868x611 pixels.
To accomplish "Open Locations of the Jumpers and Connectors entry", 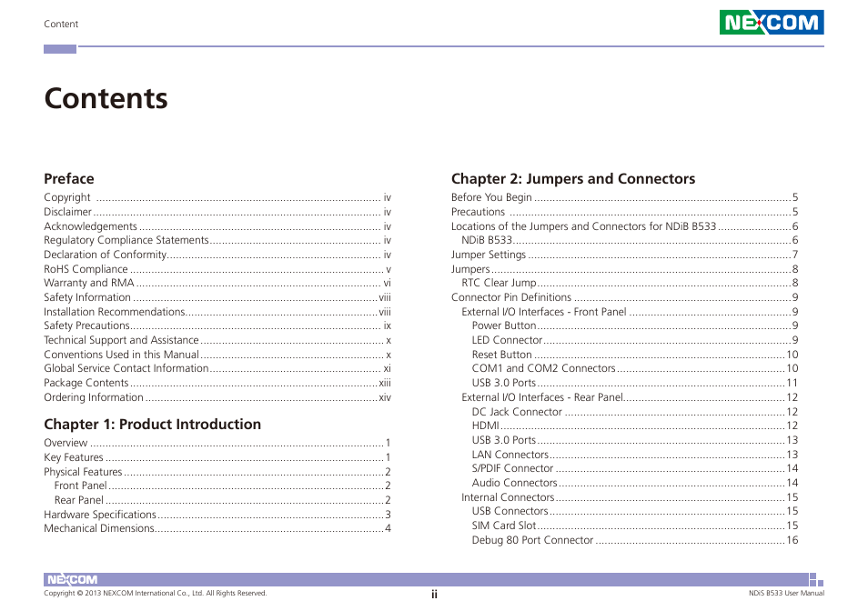I will pyautogui.click(x=625, y=226).
